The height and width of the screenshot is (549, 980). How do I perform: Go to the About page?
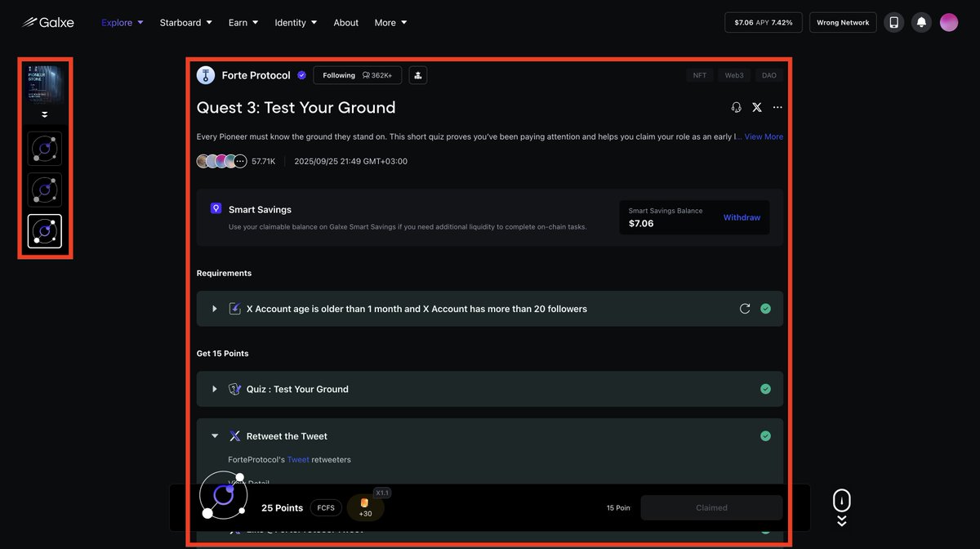[346, 22]
